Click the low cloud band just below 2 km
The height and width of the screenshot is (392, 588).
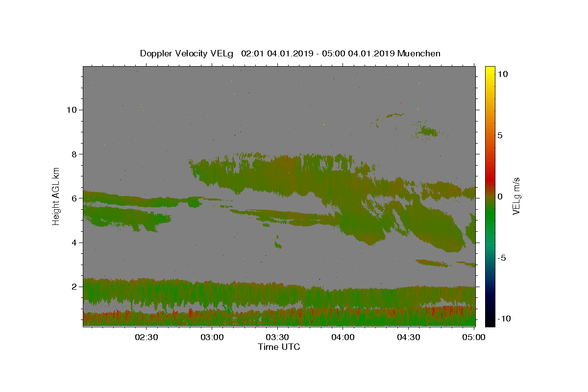pos(279,294)
